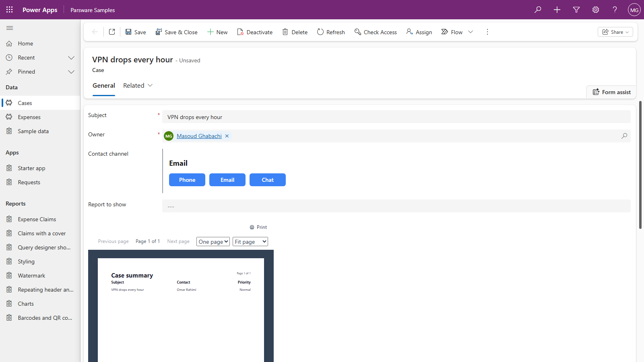Deactivate the case record
Screen dimensions: 644x362
pyautogui.click(x=255, y=32)
